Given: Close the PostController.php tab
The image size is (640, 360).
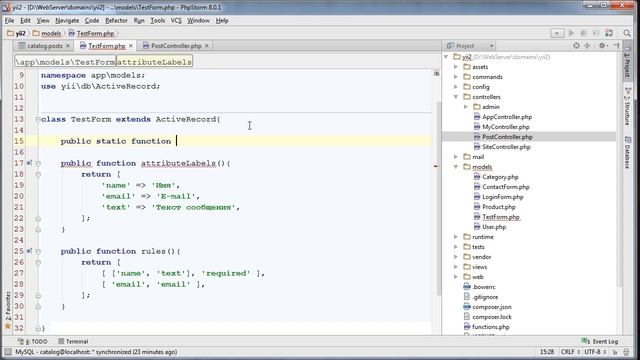Looking at the screenshot, I should [207, 46].
